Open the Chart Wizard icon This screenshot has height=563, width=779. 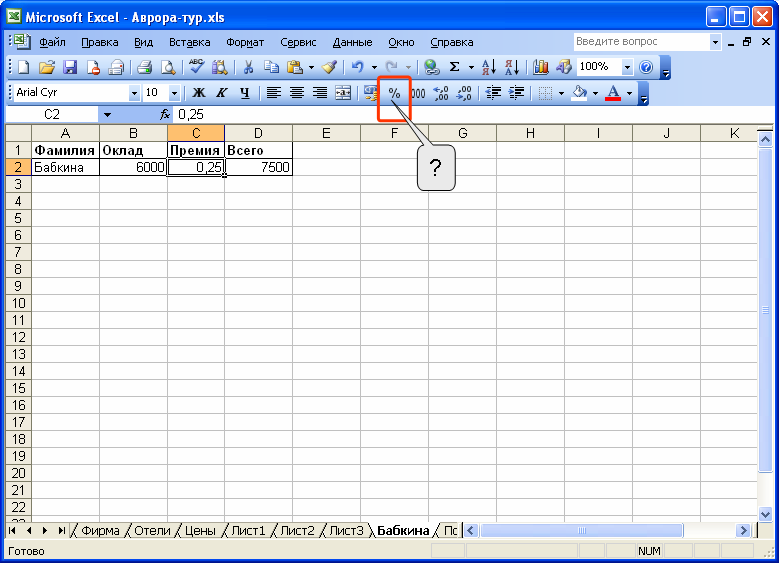pos(540,67)
